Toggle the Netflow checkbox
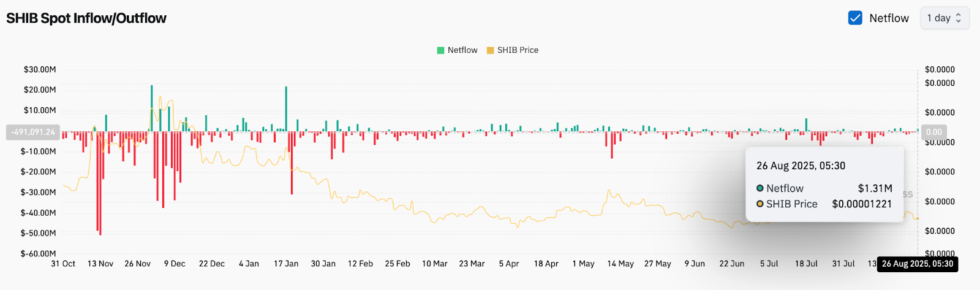 click(855, 18)
